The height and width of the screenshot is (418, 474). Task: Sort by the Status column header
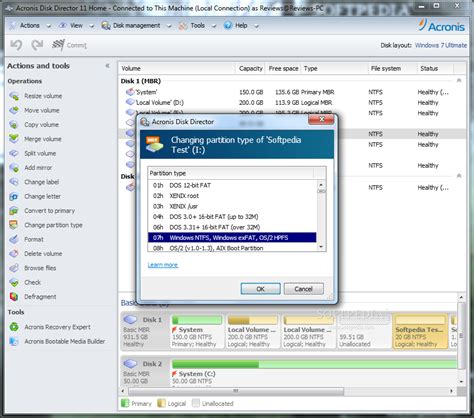[435, 69]
